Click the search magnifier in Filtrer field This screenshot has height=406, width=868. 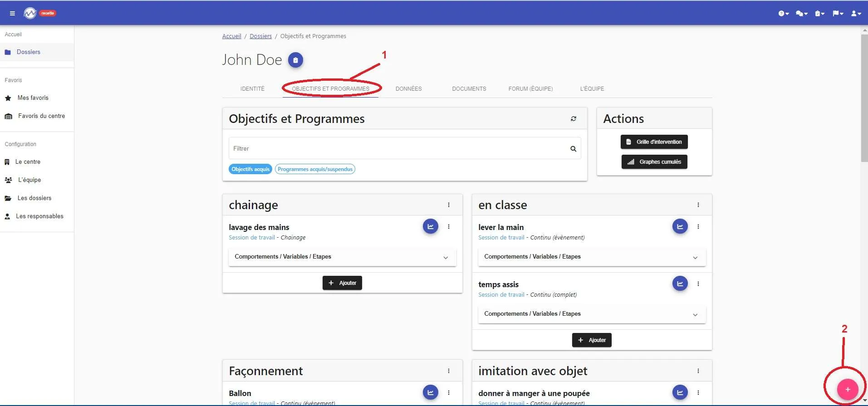click(x=573, y=149)
